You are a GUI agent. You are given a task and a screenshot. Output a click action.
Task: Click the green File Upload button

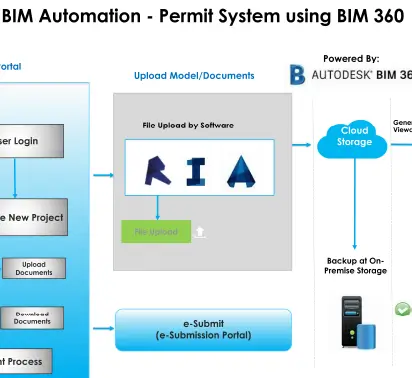click(156, 231)
